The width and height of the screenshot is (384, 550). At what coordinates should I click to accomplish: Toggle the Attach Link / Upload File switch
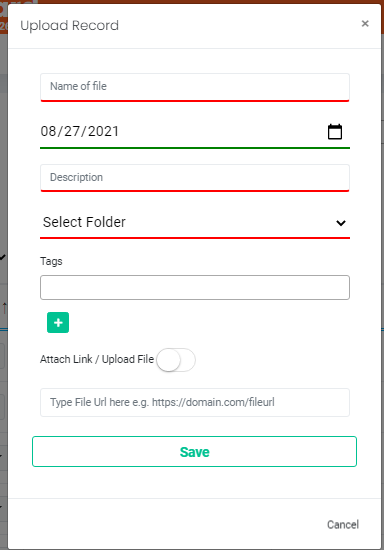click(176, 360)
